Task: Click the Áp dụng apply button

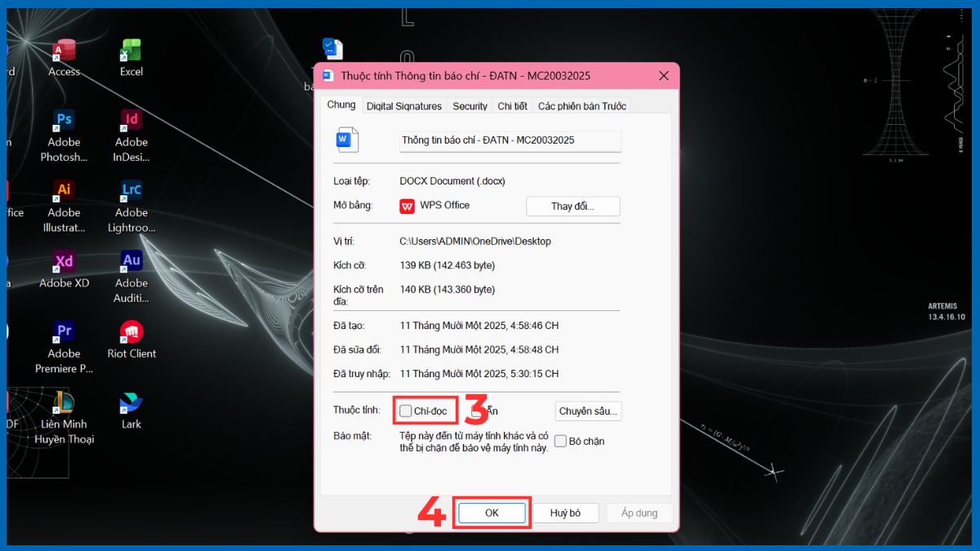Action: click(x=639, y=513)
